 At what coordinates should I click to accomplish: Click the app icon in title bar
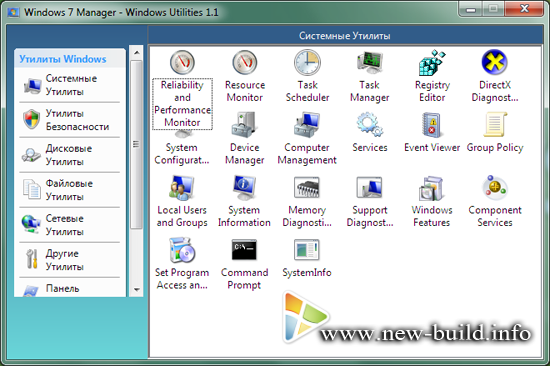(x=13, y=12)
